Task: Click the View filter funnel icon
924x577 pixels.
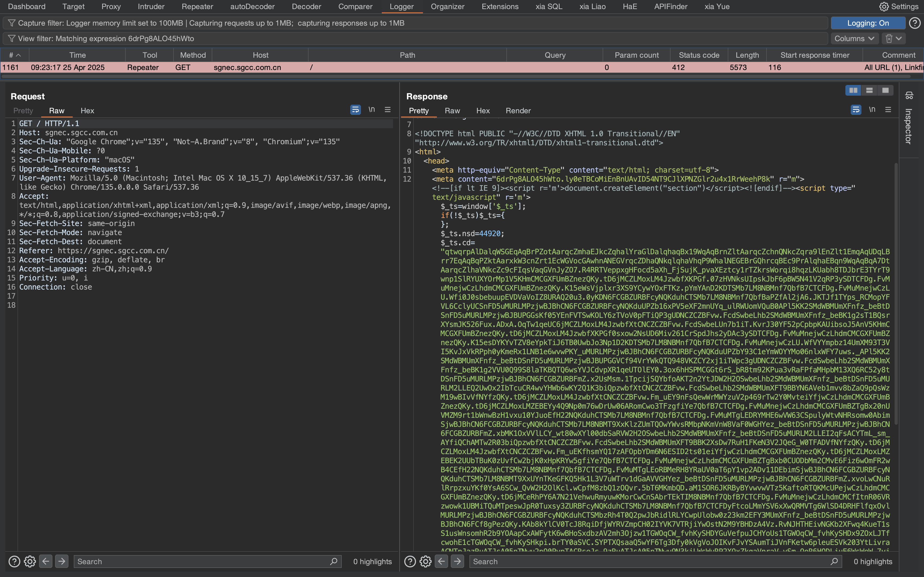Action: [x=11, y=38]
